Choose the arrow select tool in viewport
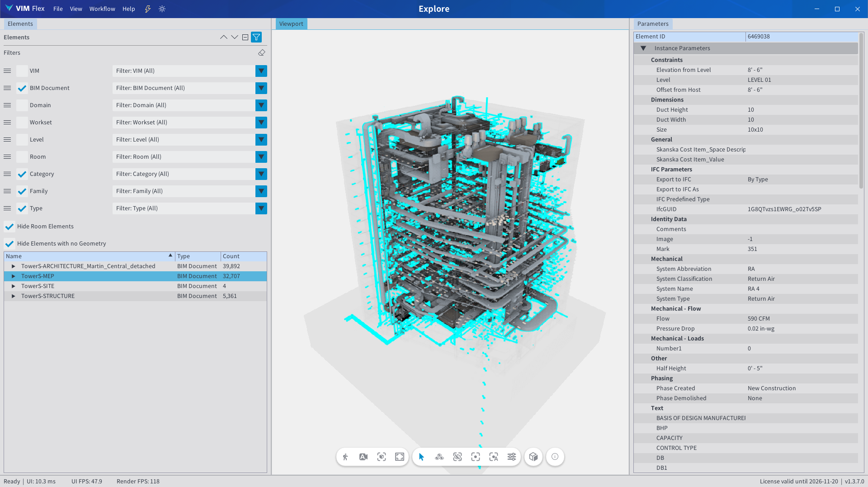 [421, 457]
